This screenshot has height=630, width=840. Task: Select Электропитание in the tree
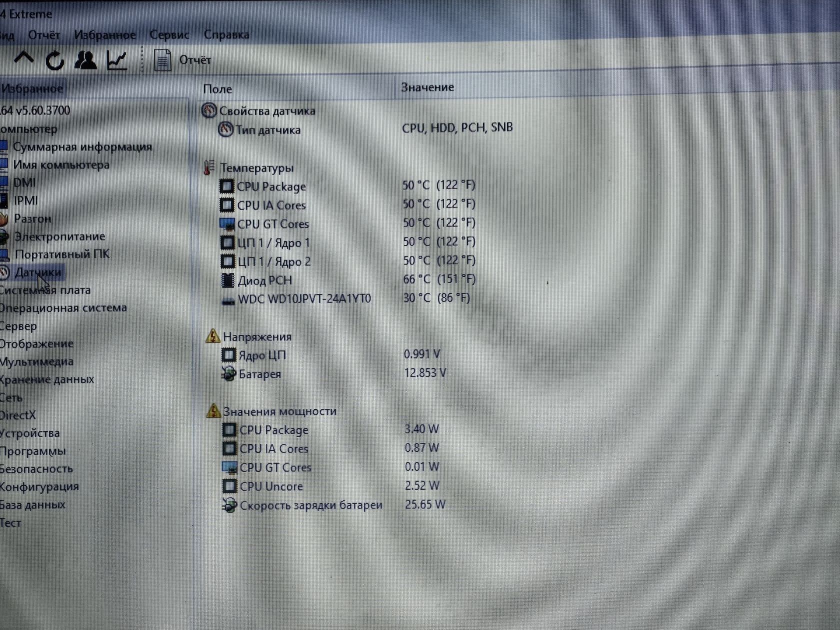[60, 236]
